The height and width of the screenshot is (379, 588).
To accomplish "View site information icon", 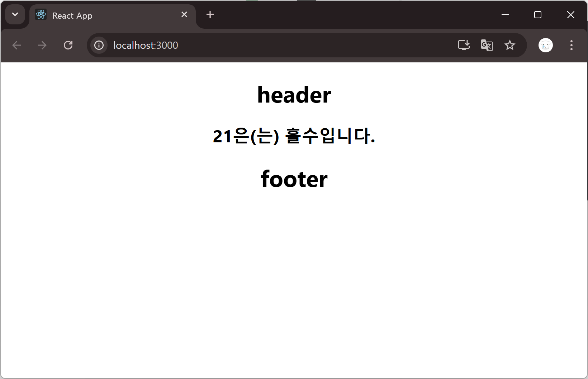I will click(99, 45).
